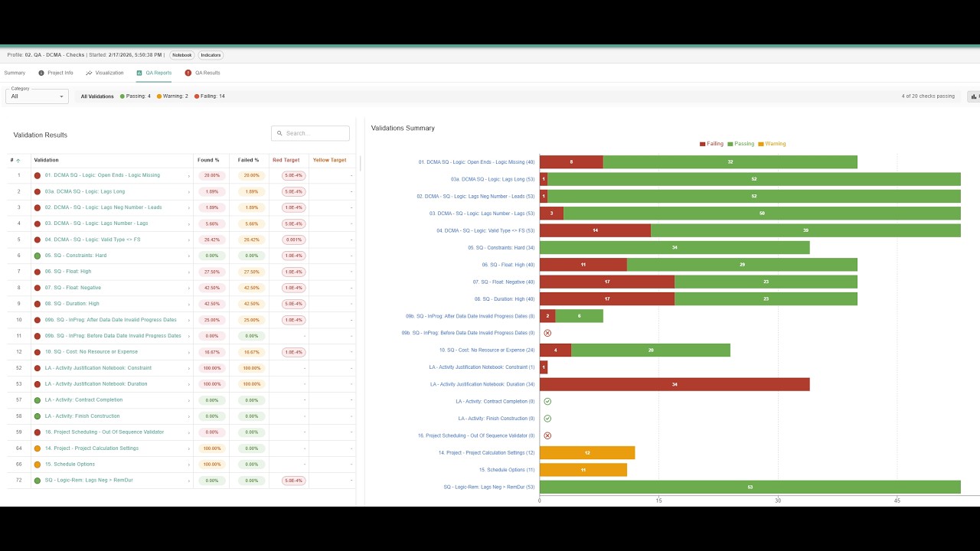Click the Indicators button
The height and width of the screenshot is (551, 980).
tap(211, 55)
